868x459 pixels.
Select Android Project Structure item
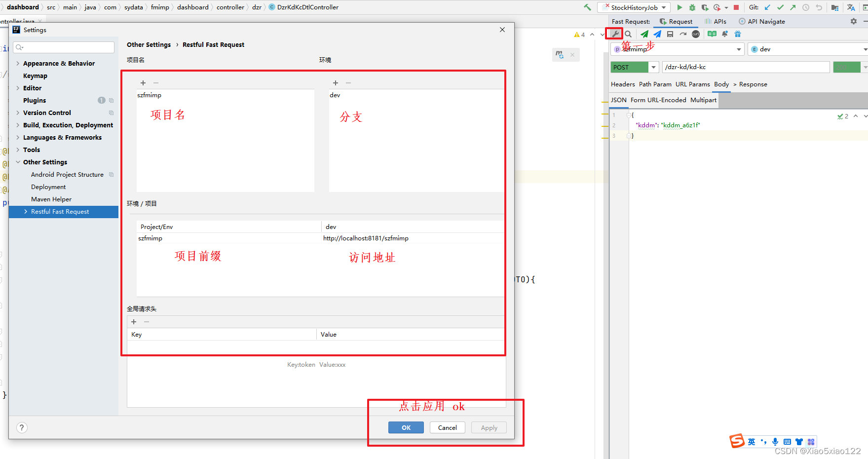coord(67,174)
